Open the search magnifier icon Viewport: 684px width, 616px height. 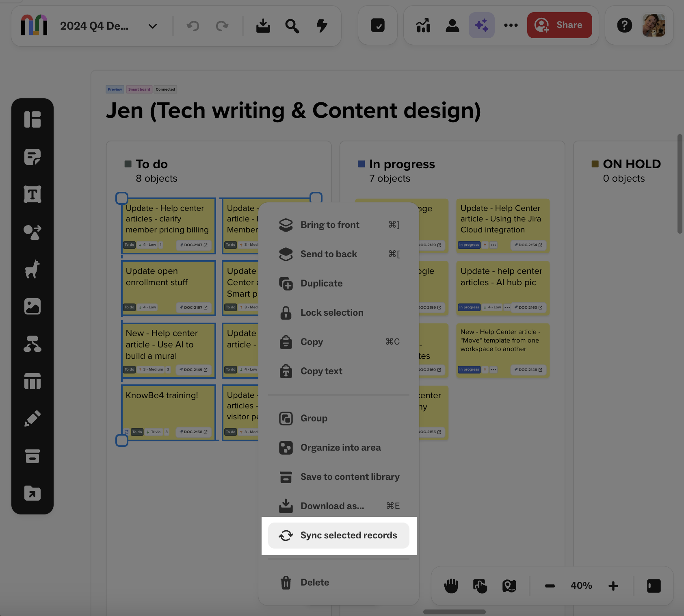292,26
